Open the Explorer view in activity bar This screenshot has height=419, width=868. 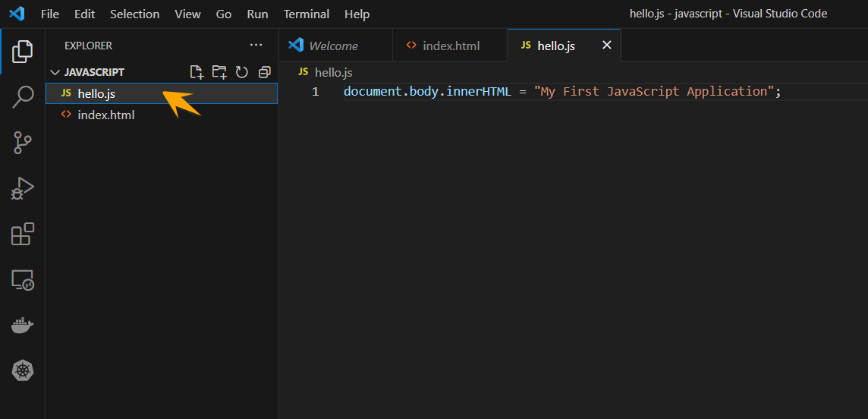tap(23, 51)
